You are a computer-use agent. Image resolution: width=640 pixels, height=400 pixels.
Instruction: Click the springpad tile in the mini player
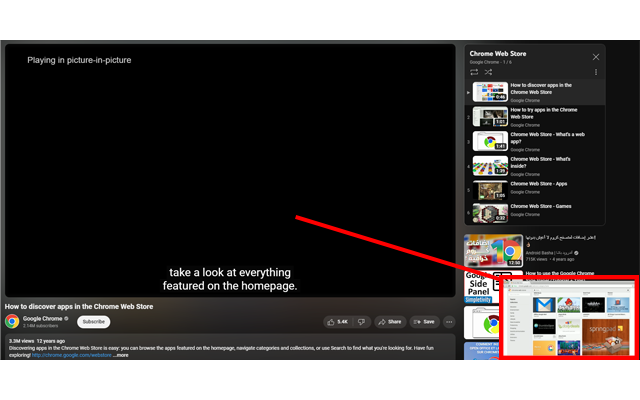(606, 337)
